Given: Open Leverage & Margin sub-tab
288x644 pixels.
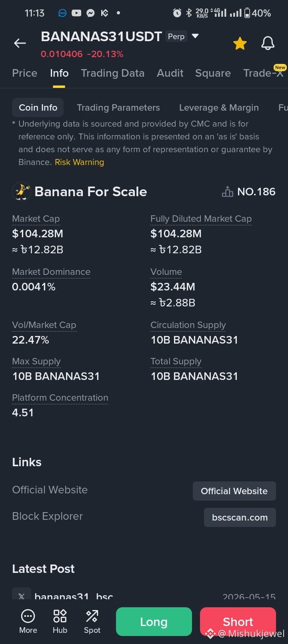Looking at the screenshot, I should [219, 107].
